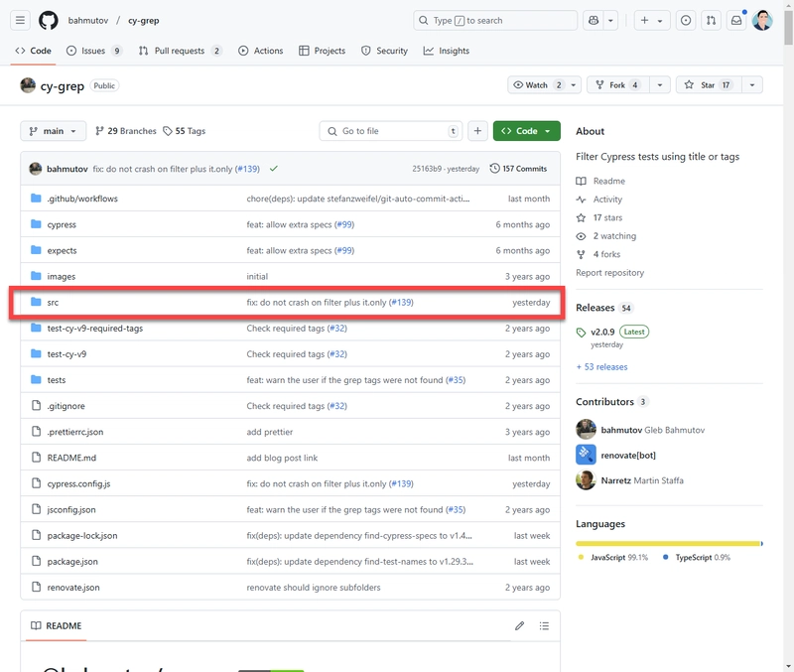
Task: Switch to the Actions tab
Action: point(261,51)
